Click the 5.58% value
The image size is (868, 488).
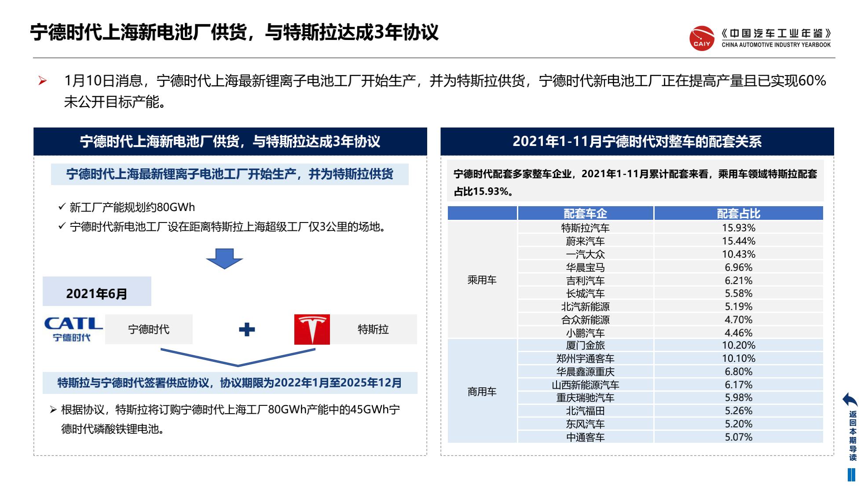[739, 293]
